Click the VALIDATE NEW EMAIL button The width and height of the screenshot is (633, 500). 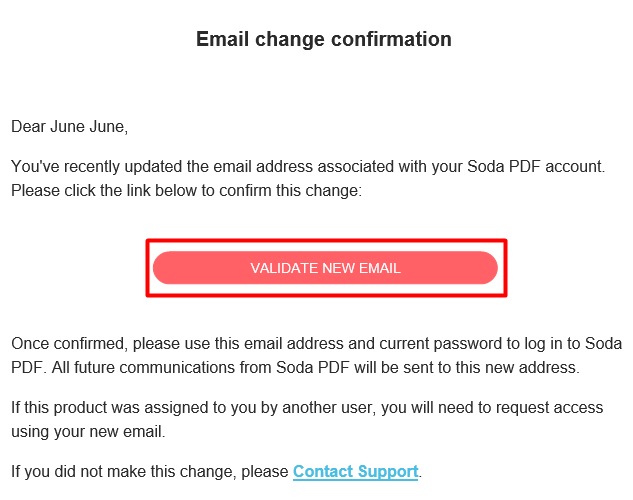pyautogui.click(x=325, y=268)
